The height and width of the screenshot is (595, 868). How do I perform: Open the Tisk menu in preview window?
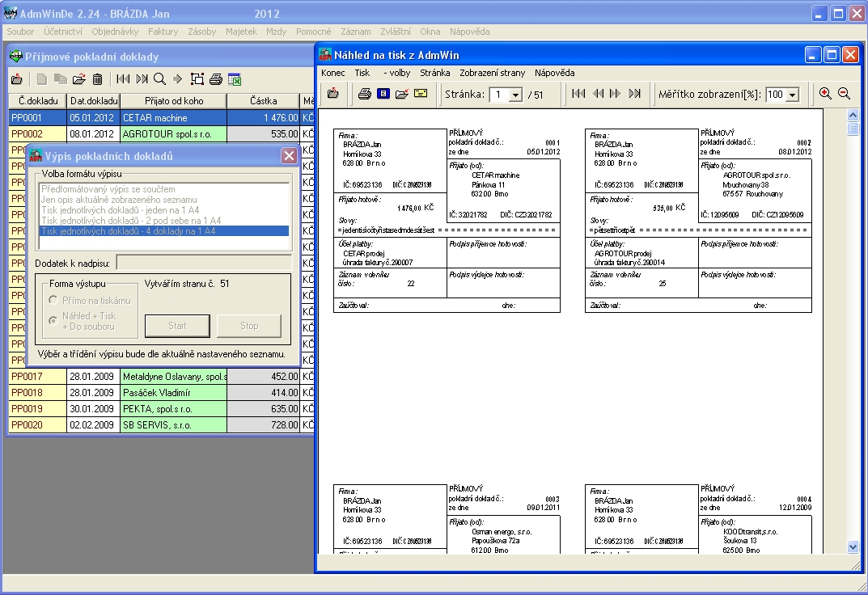362,73
